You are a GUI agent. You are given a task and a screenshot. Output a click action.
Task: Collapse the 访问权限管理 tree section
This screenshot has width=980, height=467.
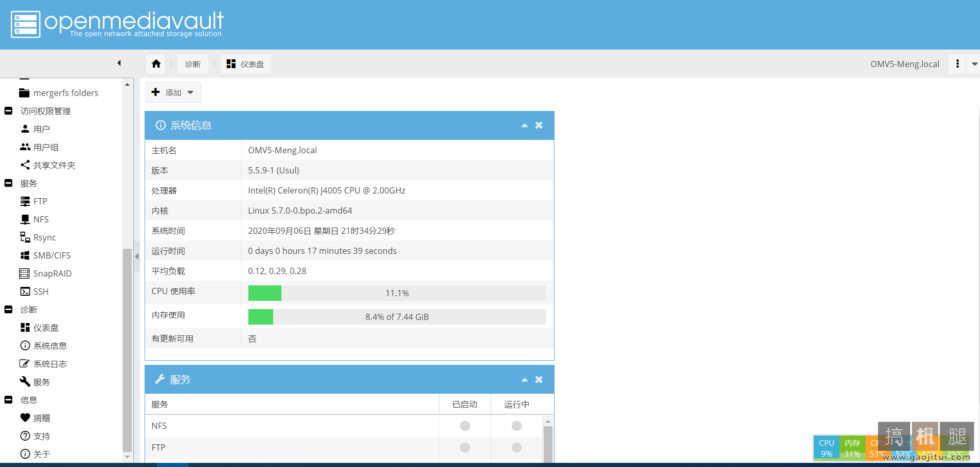point(8,111)
